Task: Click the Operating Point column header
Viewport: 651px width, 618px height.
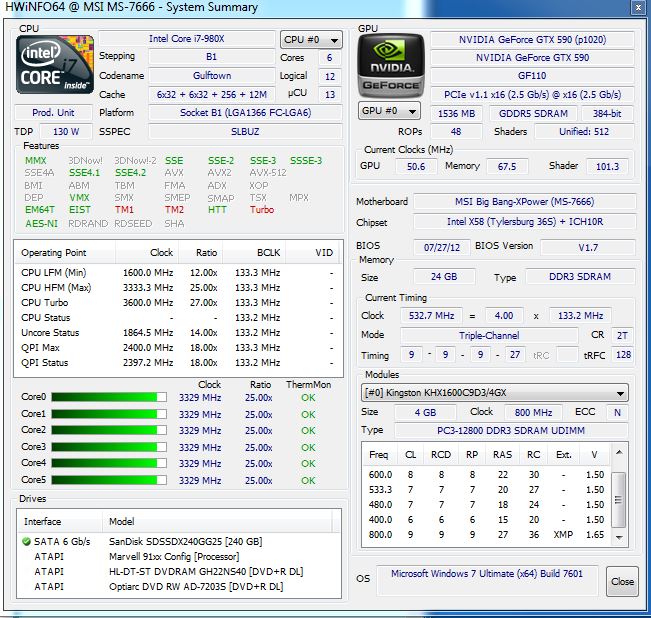Action: click(65, 253)
